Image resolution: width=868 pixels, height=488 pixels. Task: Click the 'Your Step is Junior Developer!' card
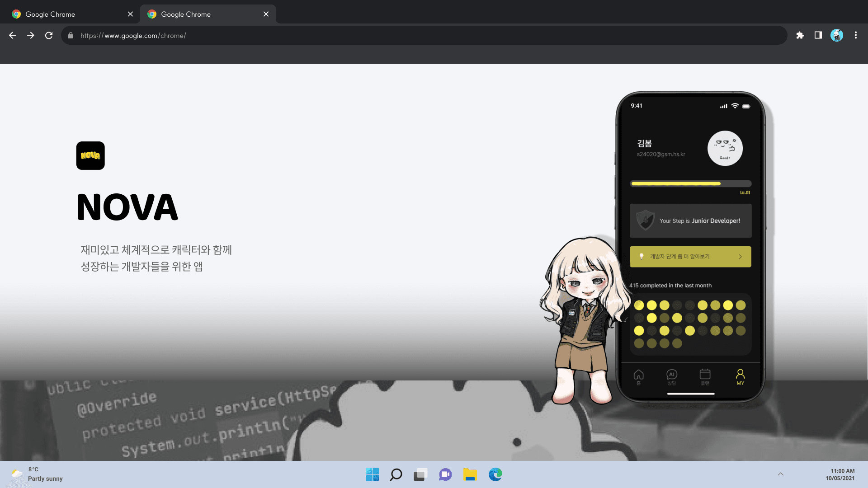(x=690, y=221)
